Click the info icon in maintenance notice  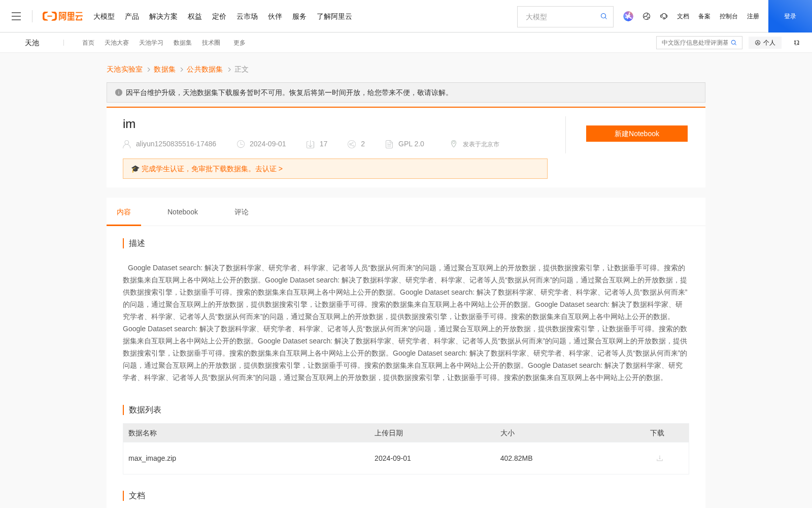coord(119,92)
